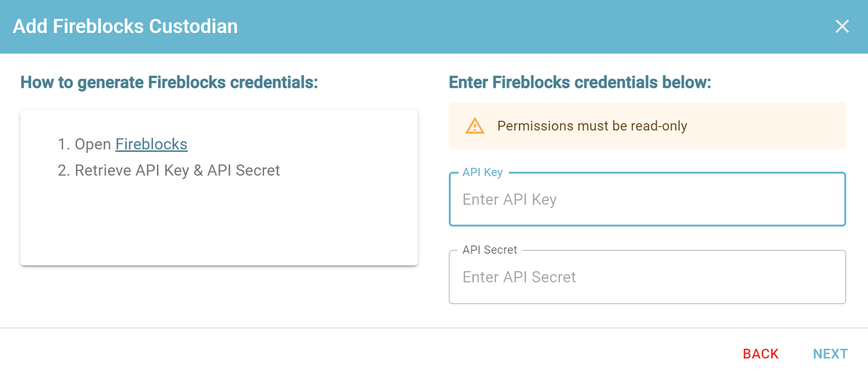The width and height of the screenshot is (868, 375).
Task: Go back using the red BACK button
Action: point(760,354)
